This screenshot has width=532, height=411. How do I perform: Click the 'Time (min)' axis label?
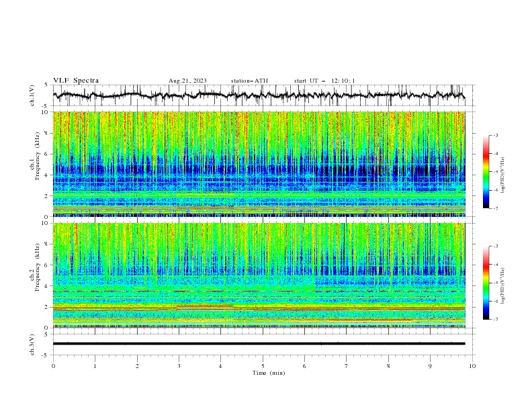(269, 373)
